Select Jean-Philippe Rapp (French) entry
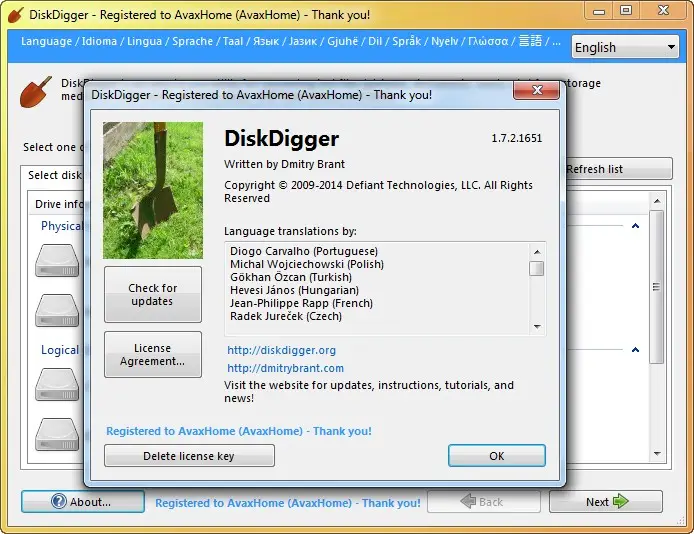The image size is (694, 534). pyautogui.click(x=301, y=303)
